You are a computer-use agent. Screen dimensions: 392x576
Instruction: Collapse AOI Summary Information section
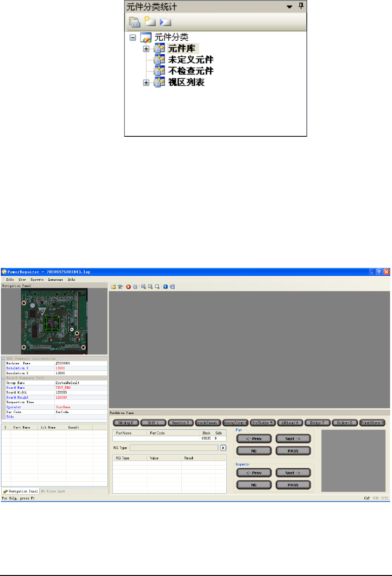click(3, 358)
